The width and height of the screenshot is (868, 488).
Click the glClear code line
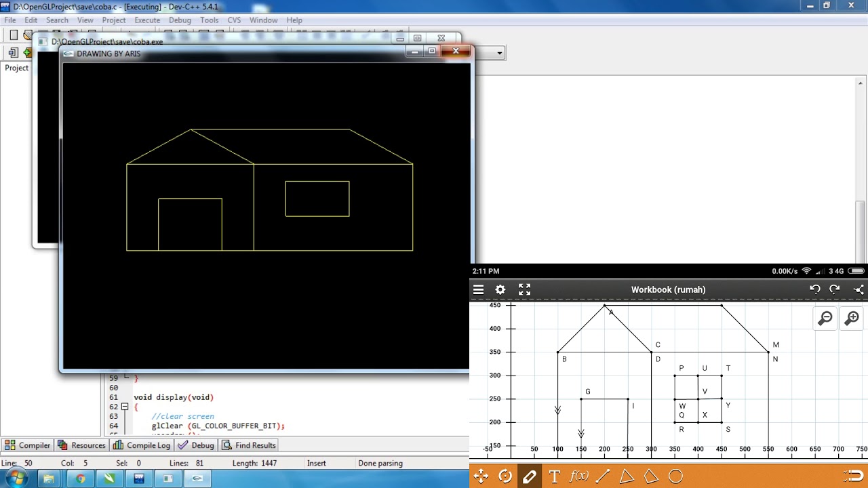pyautogui.click(x=218, y=426)
